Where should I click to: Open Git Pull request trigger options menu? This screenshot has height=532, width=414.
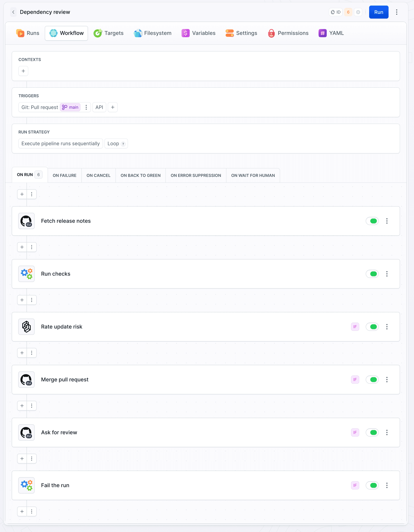pyautogui.click(x=86, y=107)
